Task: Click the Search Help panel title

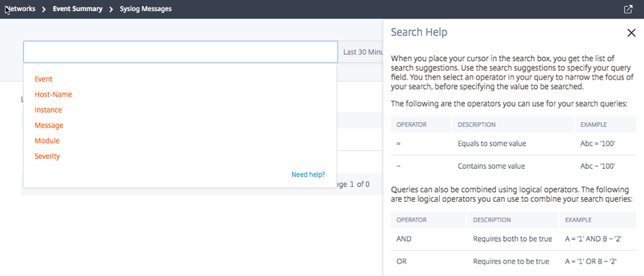Action: tap(419, 32)
